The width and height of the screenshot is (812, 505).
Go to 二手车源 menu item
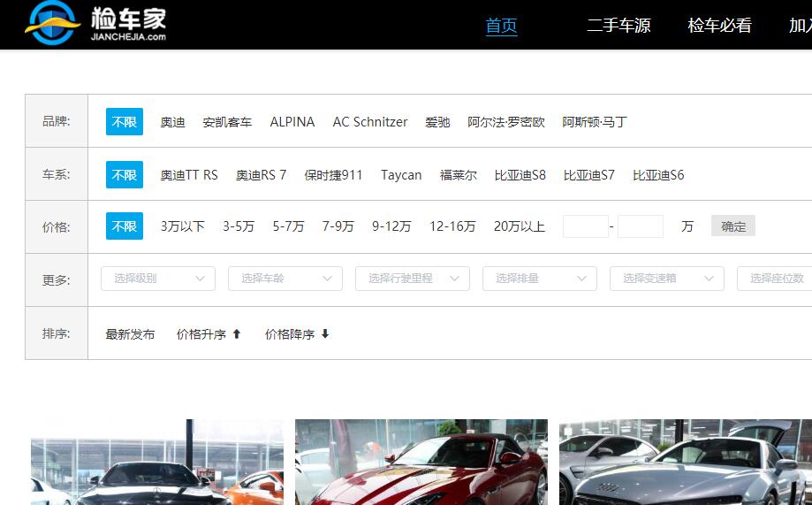coord(618,26)
